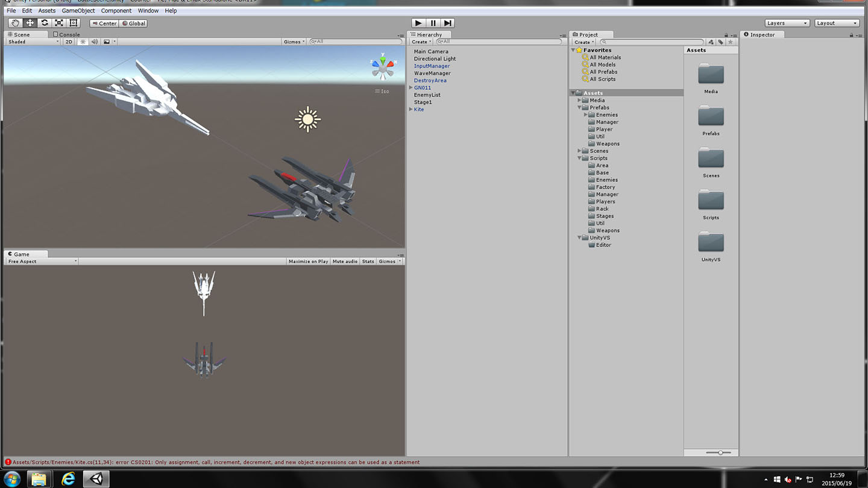This screenshot has width=868, height=488.
Task: Click the Stats button in Game view
Action: tap(368, 261)
